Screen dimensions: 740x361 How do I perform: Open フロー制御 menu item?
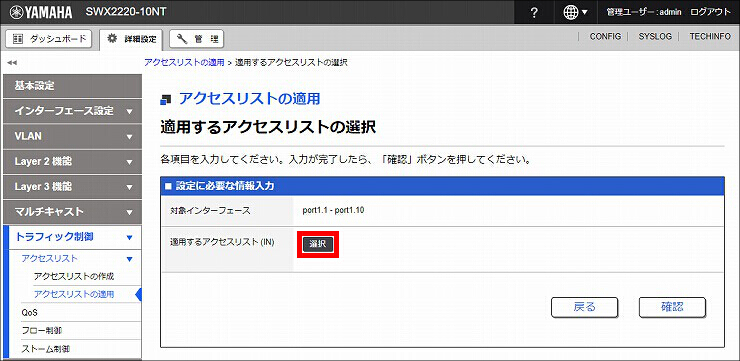point(42,330)
